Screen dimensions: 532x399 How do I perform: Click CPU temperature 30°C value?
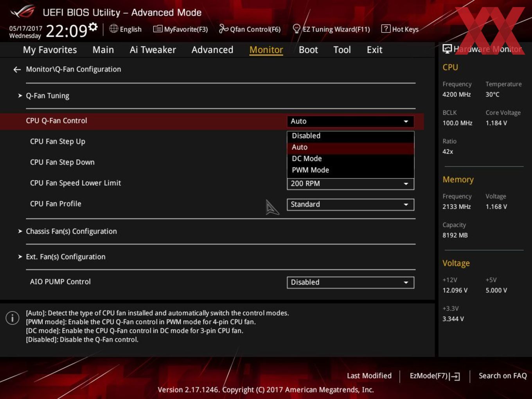(x=492, y=94)
